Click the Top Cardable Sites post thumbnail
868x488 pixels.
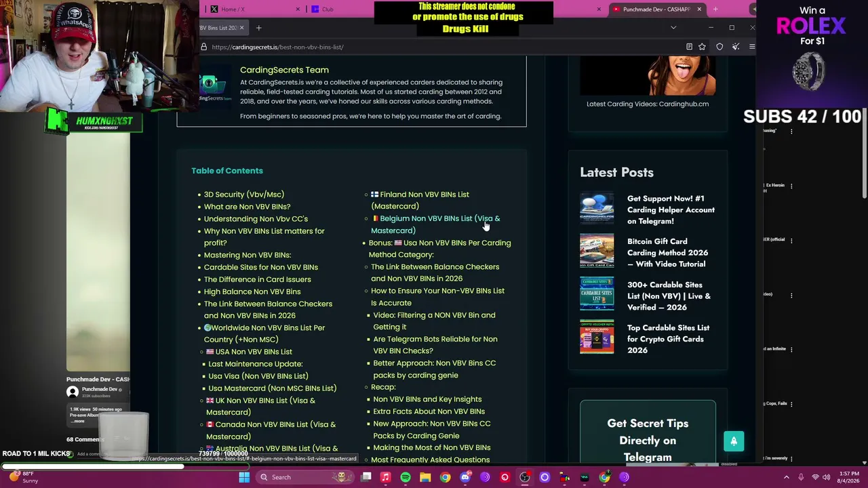tap(597, 338)
